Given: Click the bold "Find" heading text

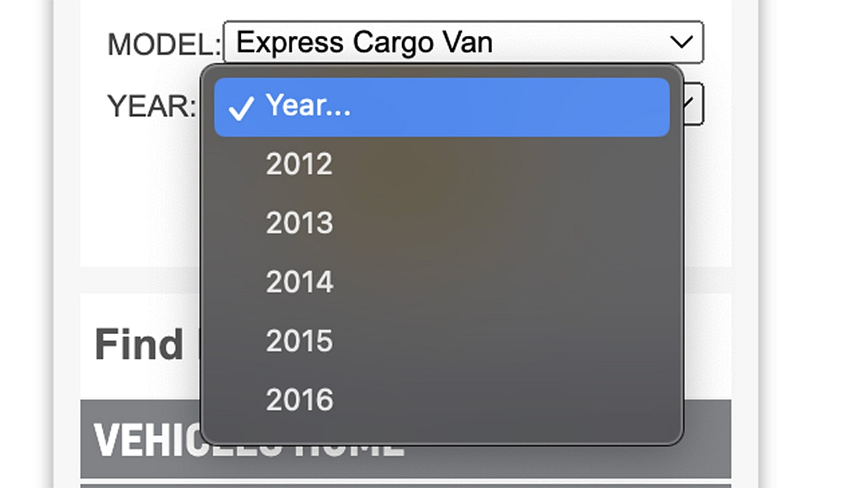Looking at the screenshot, I should click(x=139, y=344).
